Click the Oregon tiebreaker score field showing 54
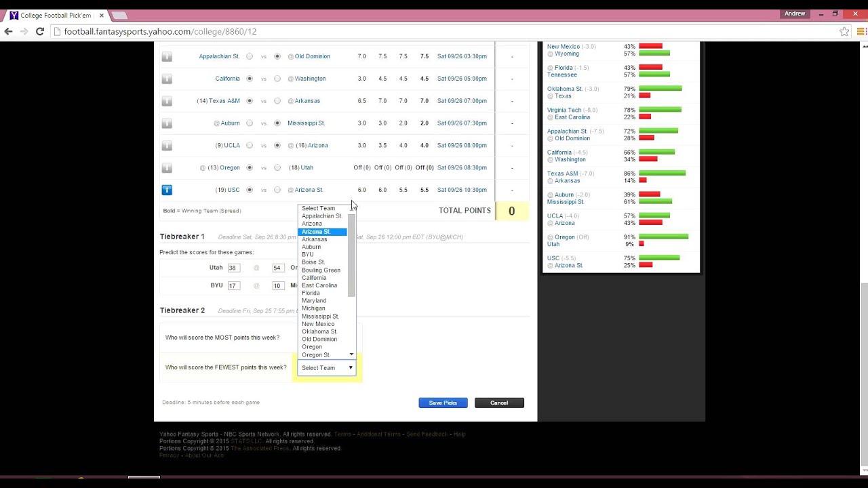 pos(278,268)
